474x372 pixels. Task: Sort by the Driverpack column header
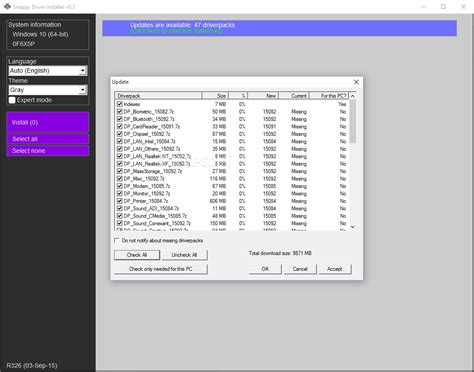(158, 96)
